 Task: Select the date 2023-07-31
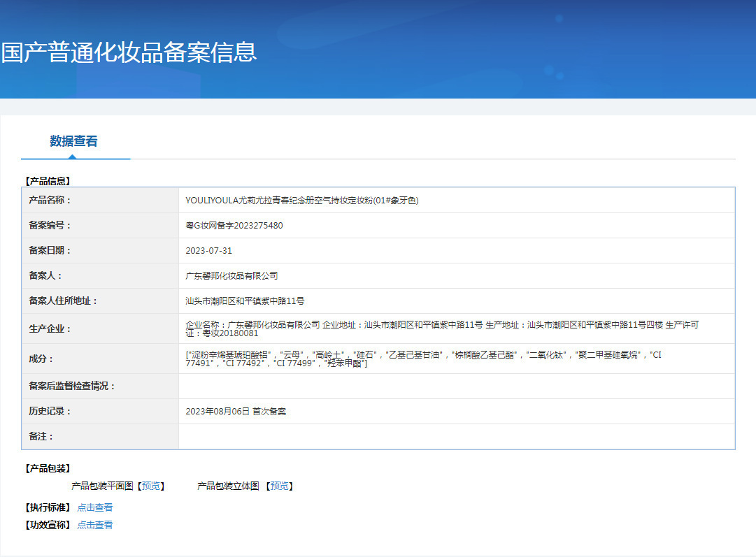point(209,251)
